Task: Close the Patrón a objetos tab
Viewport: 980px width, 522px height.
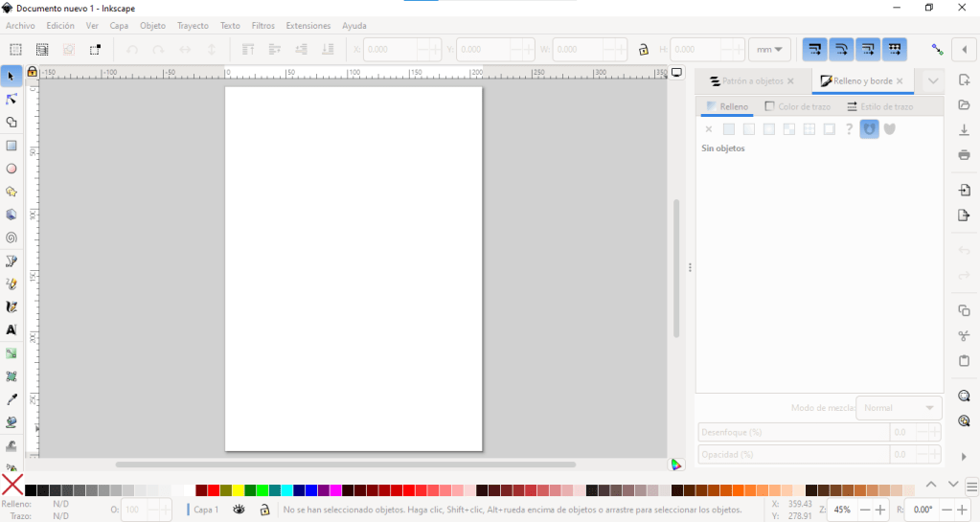Action: pyautogui.click(x=790, y=81)
